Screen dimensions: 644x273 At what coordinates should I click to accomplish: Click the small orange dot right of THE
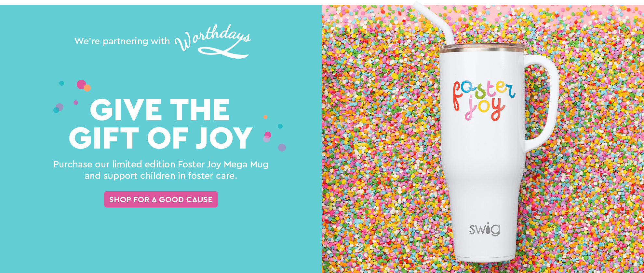265,117
